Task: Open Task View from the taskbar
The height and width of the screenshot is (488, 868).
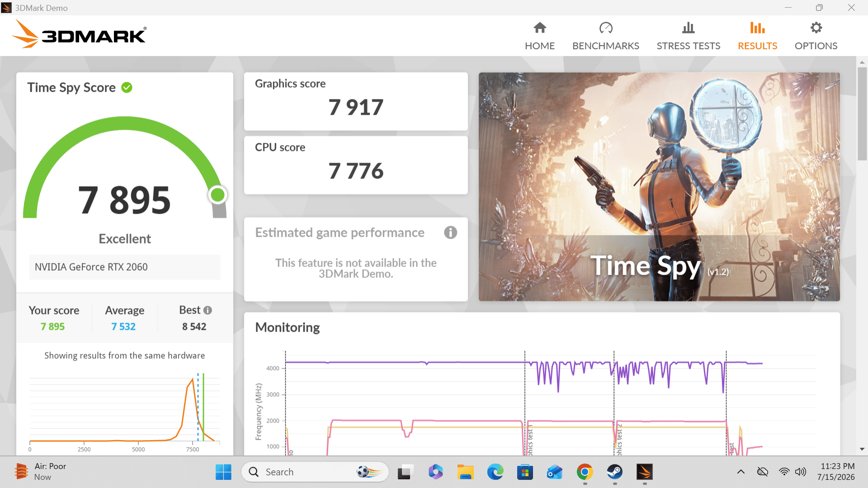Action: pos(405,472)
